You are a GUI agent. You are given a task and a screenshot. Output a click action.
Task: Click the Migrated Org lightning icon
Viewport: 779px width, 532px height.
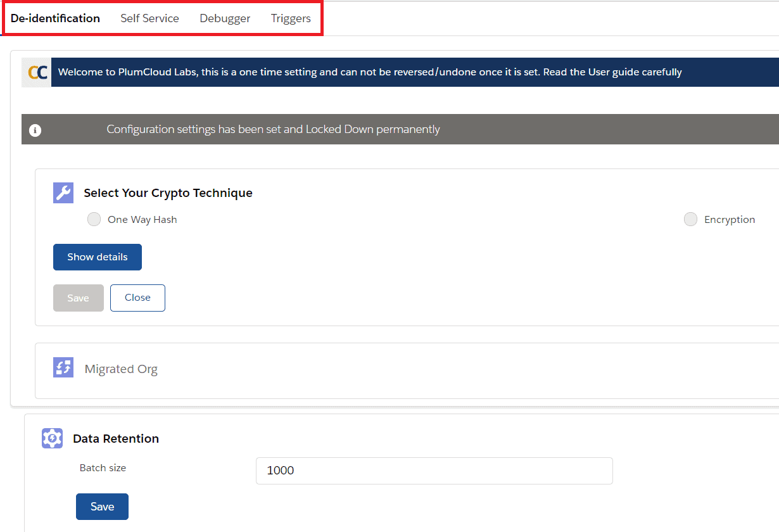tap(63, 367)
